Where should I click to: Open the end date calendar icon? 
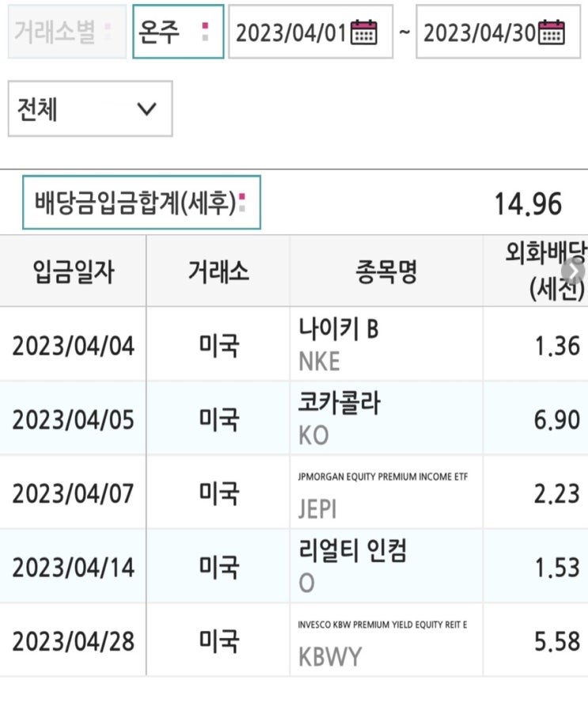(551, 32)
